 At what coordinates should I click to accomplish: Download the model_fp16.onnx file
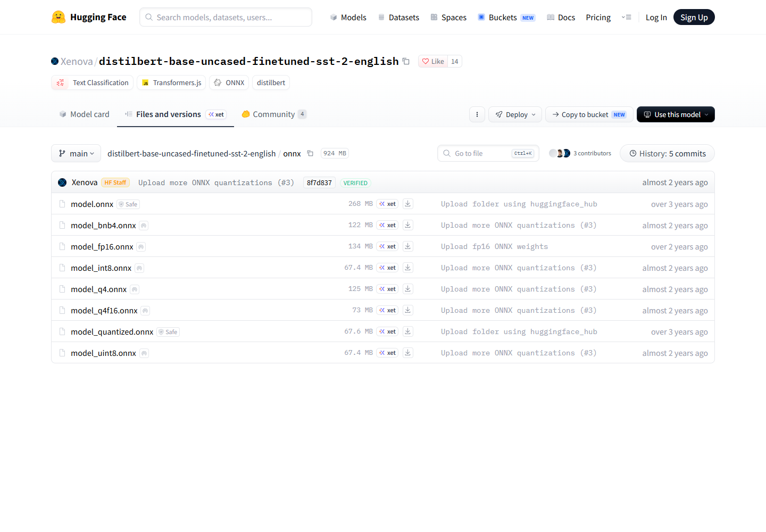407,246
